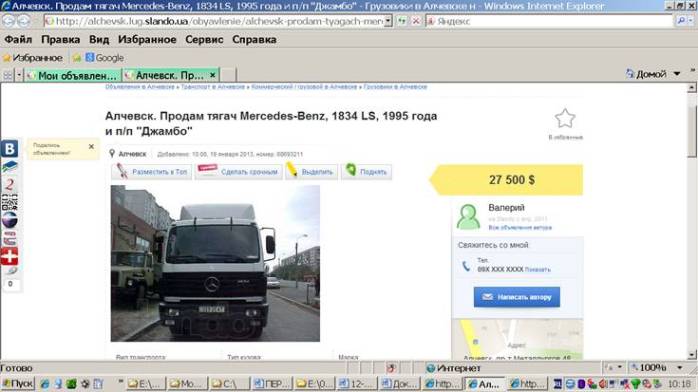Expand the address bar URL dropdown
The image size is (698, 392).
pos(388,21)
